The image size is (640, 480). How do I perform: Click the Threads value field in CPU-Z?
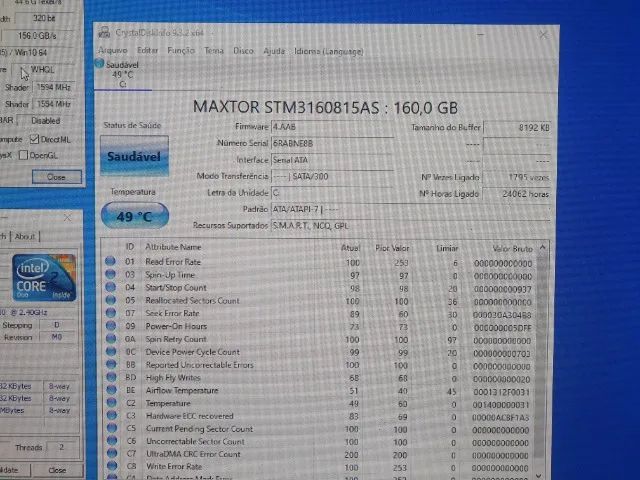pos(62,447)
